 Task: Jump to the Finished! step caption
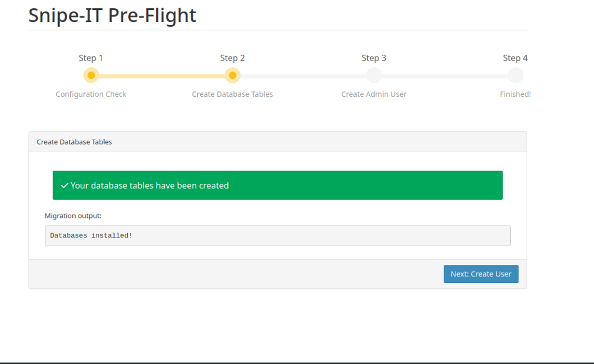click(515, 94)
